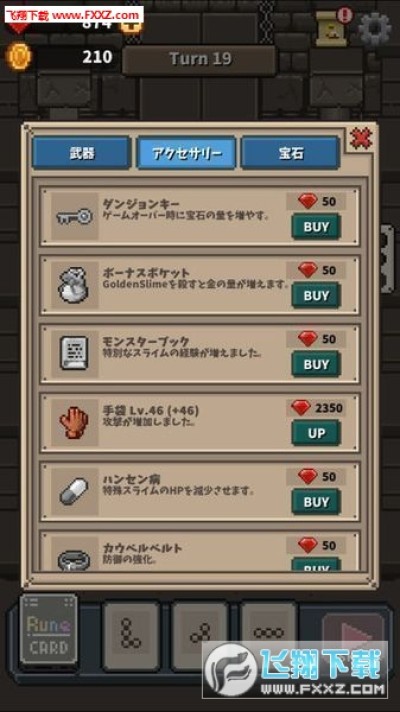This screenshot has height=712, width=400.
Task: Tap the gold coin icon
Action: (19, 57)
